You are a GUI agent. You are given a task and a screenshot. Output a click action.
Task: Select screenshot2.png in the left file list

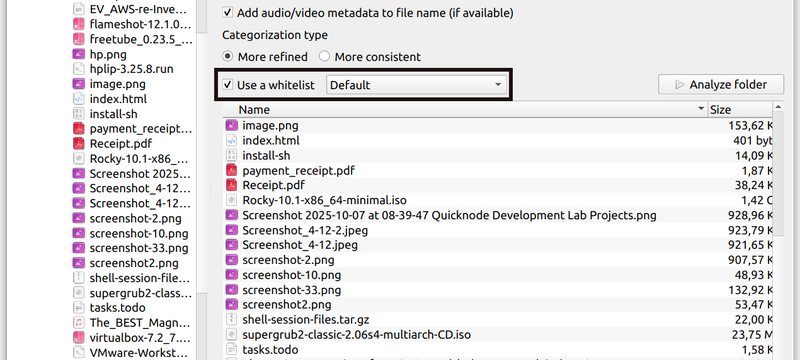(134, 263)
